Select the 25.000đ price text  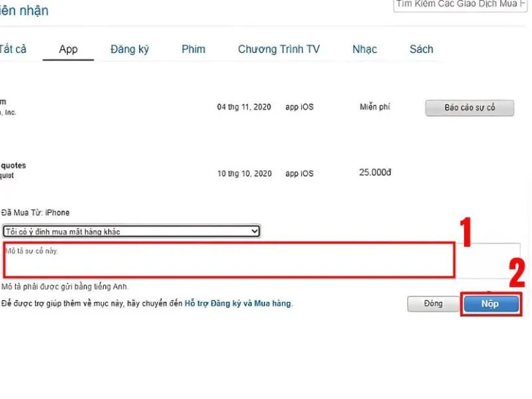[375, 172]
